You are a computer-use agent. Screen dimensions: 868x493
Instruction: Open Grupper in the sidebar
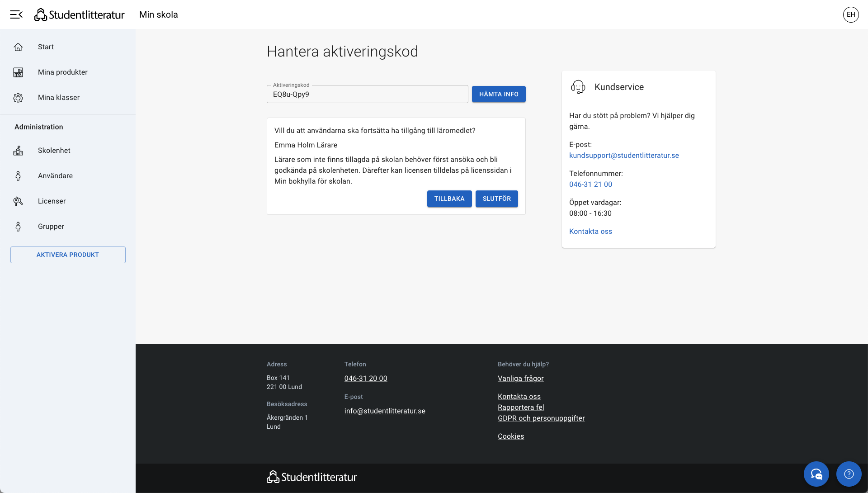coord(51,227)
